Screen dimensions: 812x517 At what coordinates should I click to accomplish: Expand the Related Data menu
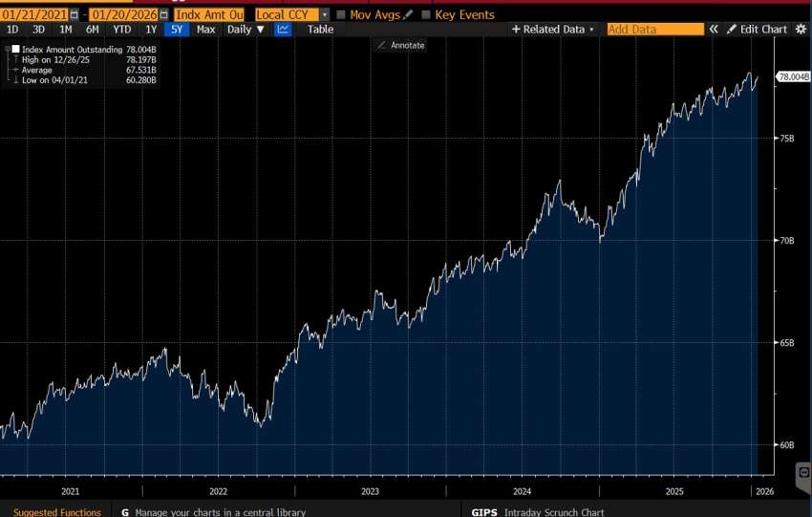coord(553,30)
